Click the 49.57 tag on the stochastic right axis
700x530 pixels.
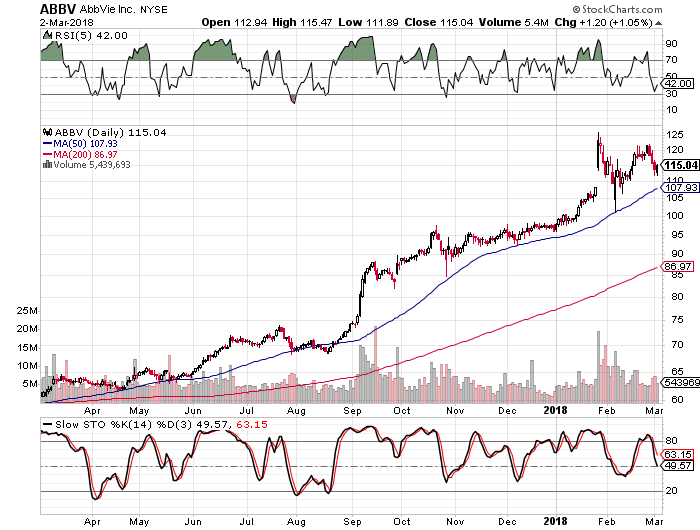677,466
